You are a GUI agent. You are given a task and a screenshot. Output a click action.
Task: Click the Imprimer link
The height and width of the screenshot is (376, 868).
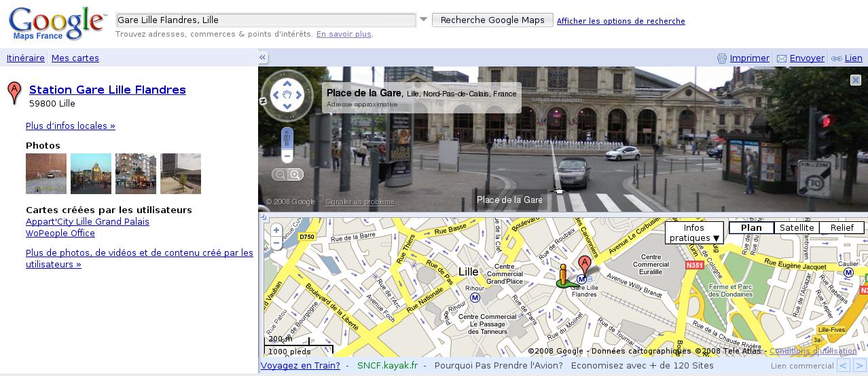pyautogui.click(x=750, y=58)
